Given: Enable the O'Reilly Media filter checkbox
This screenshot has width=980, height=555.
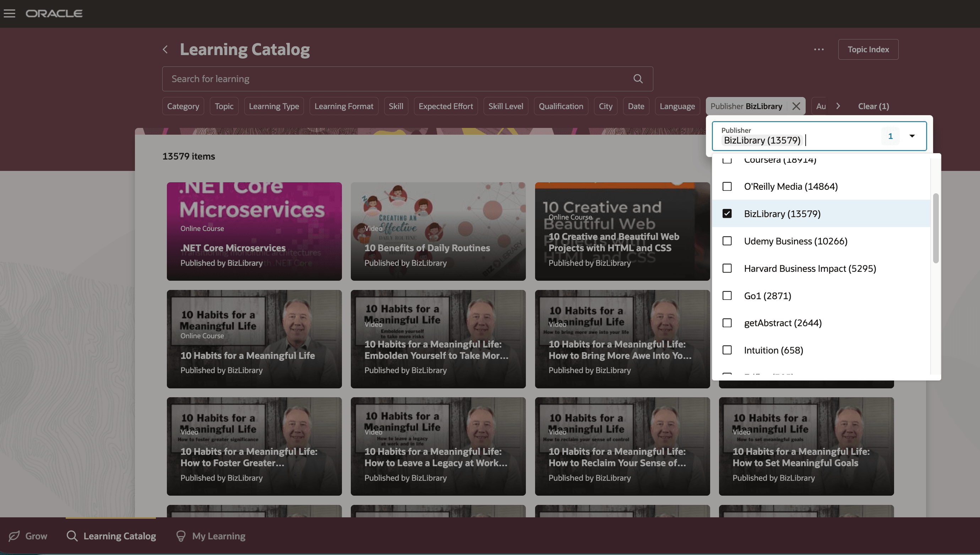Looking at the screenshot, I should 728,187.
